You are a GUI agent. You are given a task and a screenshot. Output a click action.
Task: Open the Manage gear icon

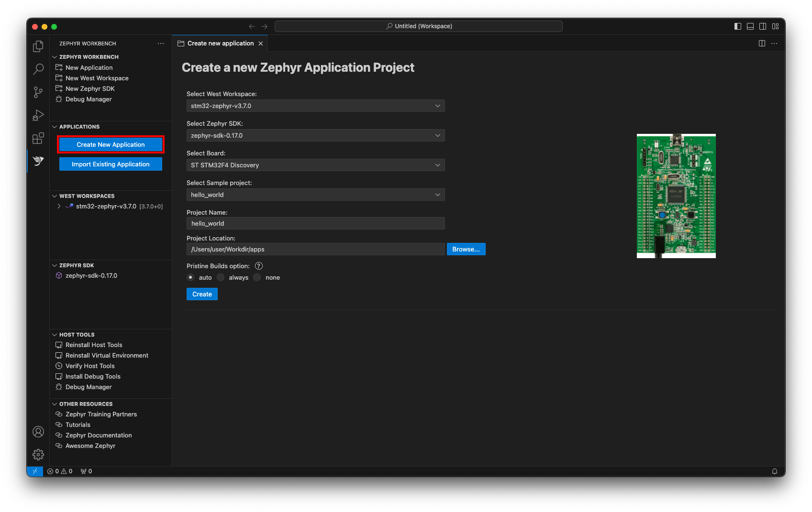[38, 455]
